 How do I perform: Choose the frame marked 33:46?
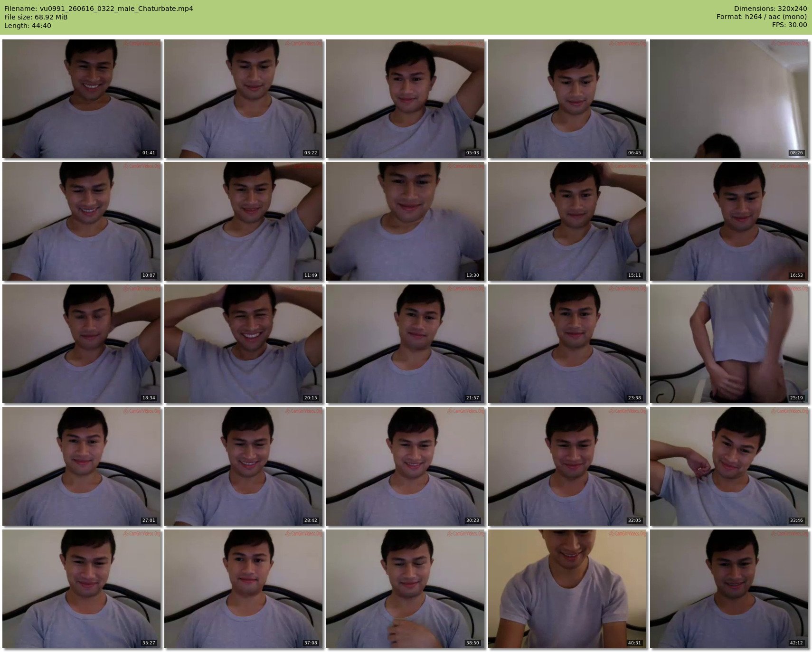click(729, 466)
